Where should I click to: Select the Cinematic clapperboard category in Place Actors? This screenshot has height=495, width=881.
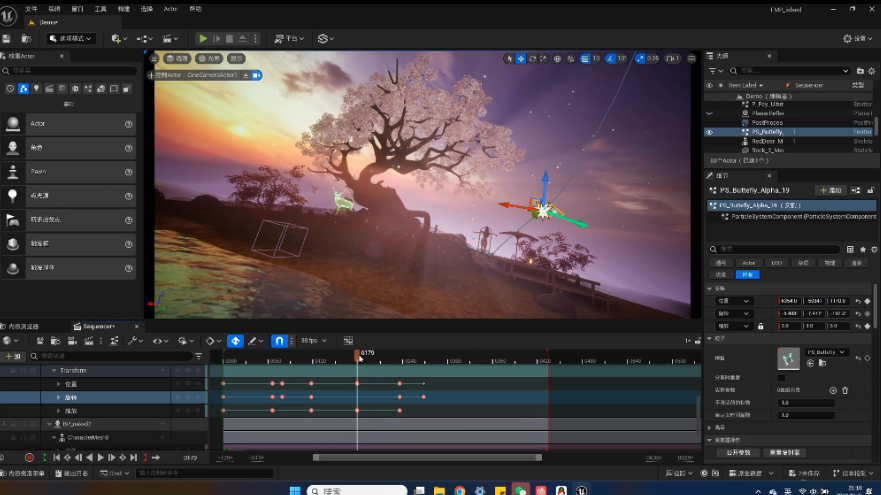pyautogui.click(x=49, y=89)
